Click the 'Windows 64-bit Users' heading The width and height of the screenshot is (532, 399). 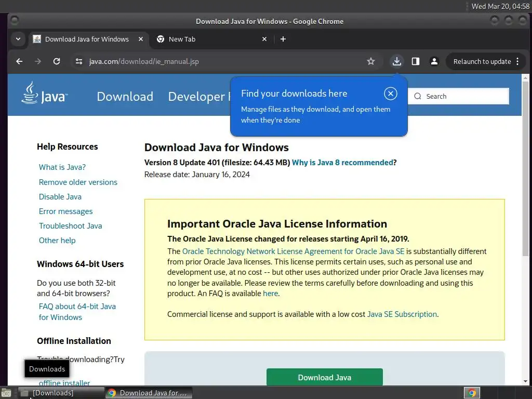pyautogui.click(x=80, y=264)
